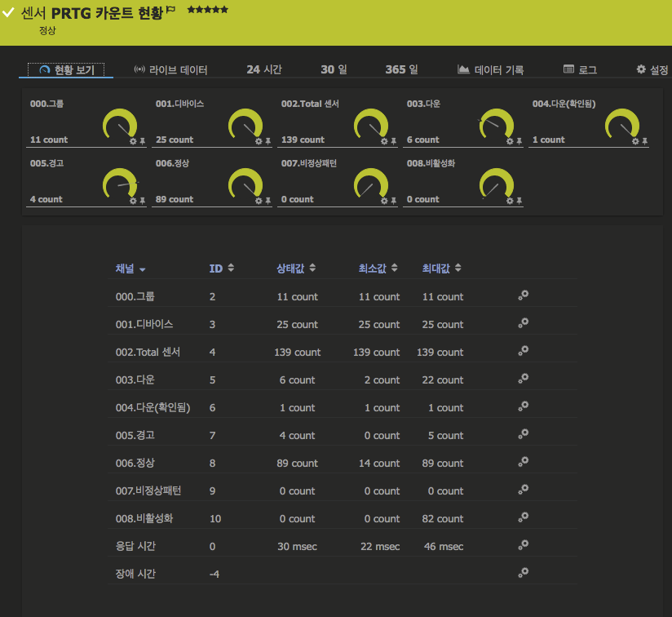672x617 pixels.
Task: Open channel settings for 004.다운(확인됨) row
Action: click(524, 406)
